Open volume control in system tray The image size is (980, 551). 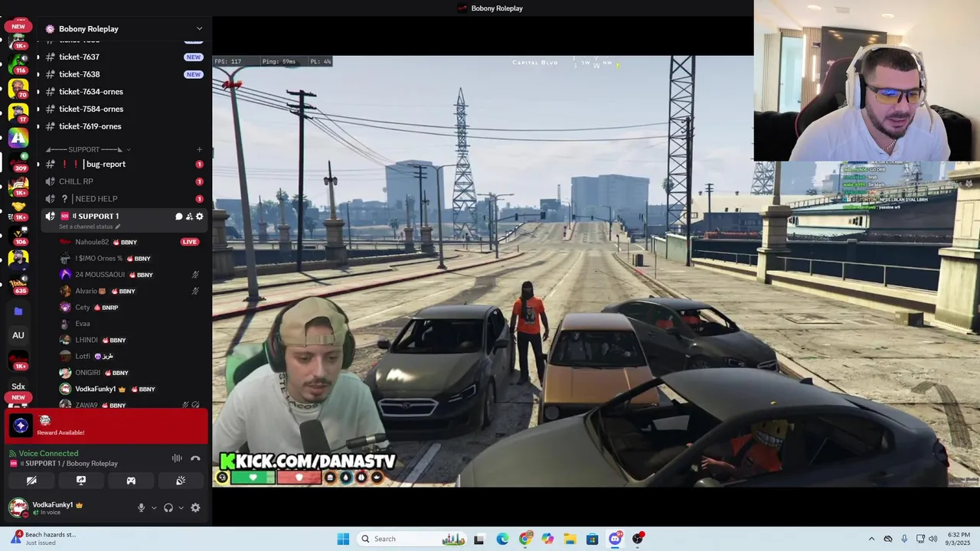tap(933, 539)
